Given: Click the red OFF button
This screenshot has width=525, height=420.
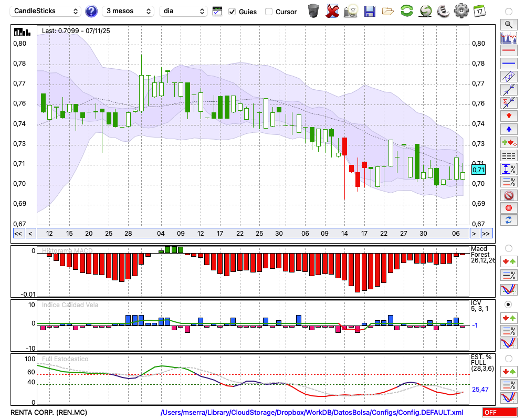Looking at the screenshot, I should 500,413.
